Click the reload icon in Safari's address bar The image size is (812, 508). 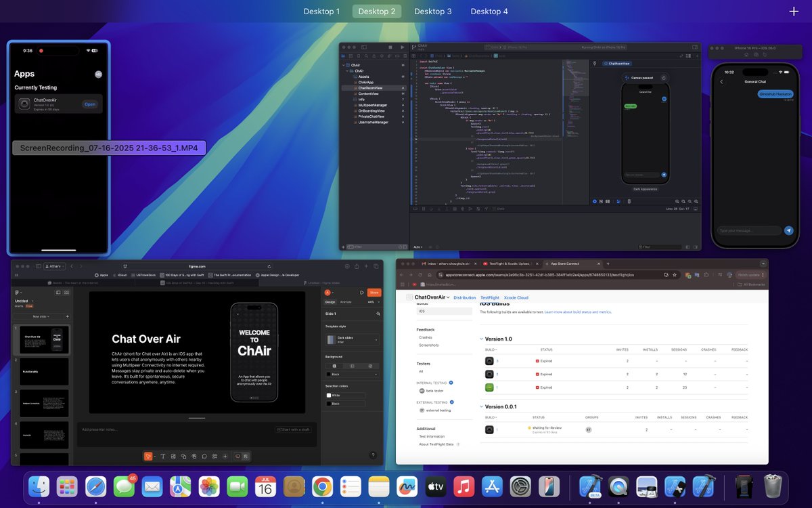269,266
